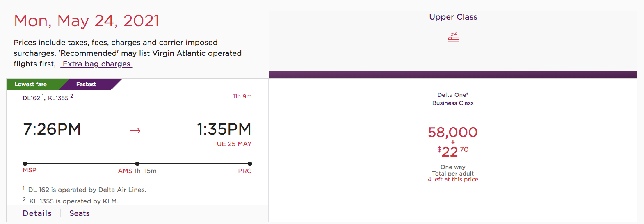The image size is (644, 224).
Task: Choose the 58,000 points fare
Action: click(x=453, y=132)
